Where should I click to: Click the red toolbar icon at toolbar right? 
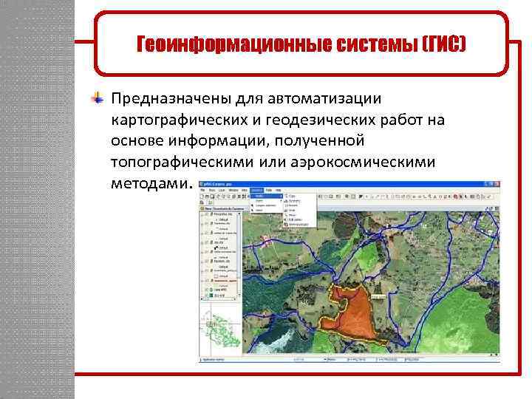tap(455, 197)
